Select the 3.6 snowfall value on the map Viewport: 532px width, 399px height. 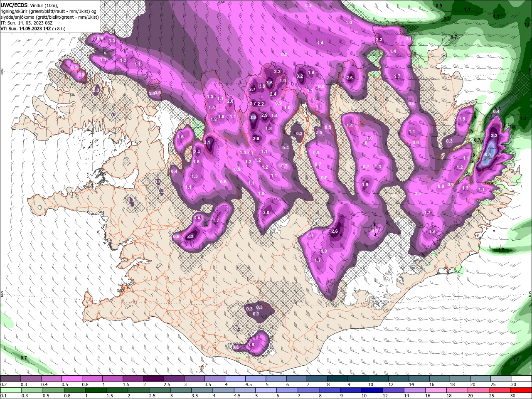(x=269, y=83)
